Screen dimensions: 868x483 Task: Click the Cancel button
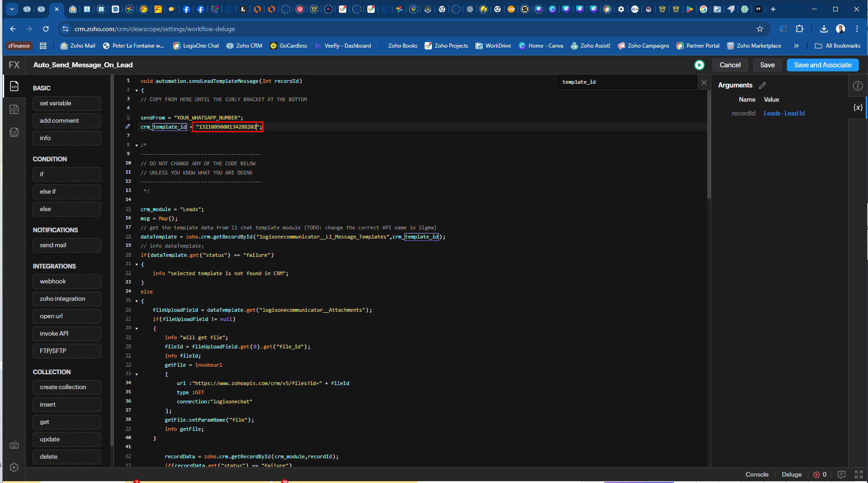[x=730, y=65]
